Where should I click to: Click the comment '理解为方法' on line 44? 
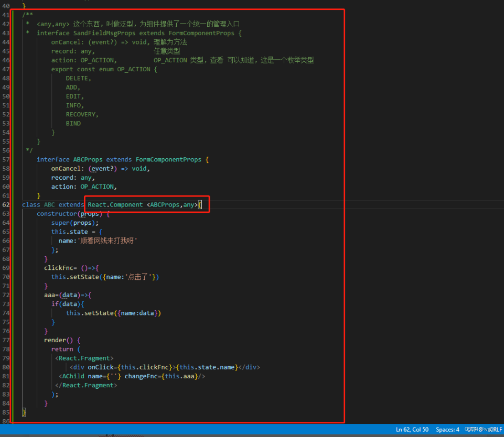[x=170, y=42]
